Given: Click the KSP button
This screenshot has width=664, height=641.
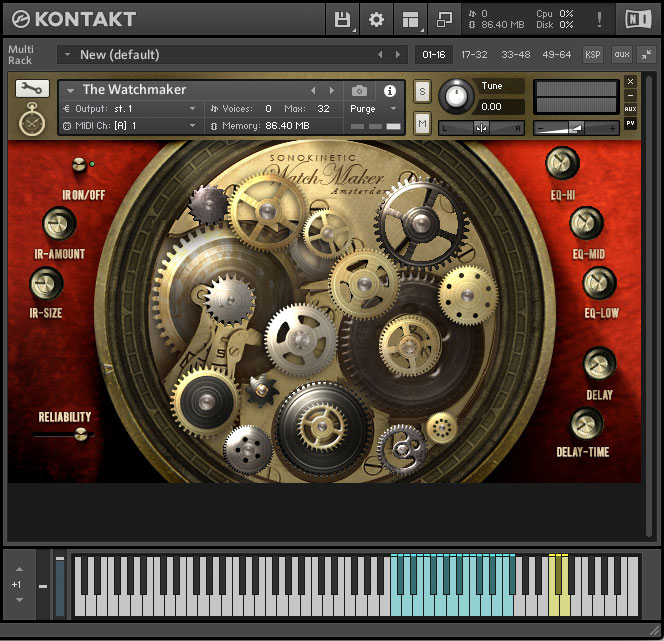Looking at the screenshot, I should click(593, 54).
